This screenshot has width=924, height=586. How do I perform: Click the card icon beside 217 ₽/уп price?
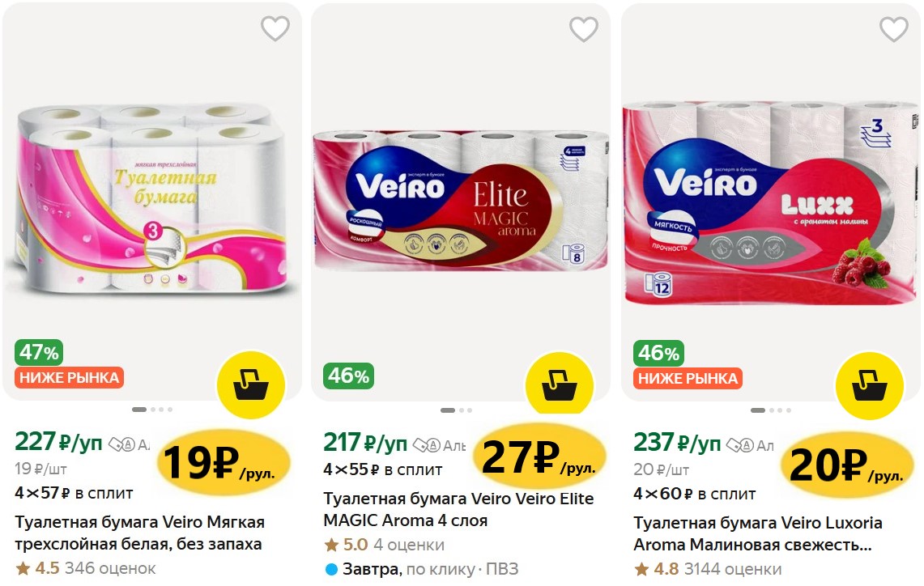click(427, 445)
